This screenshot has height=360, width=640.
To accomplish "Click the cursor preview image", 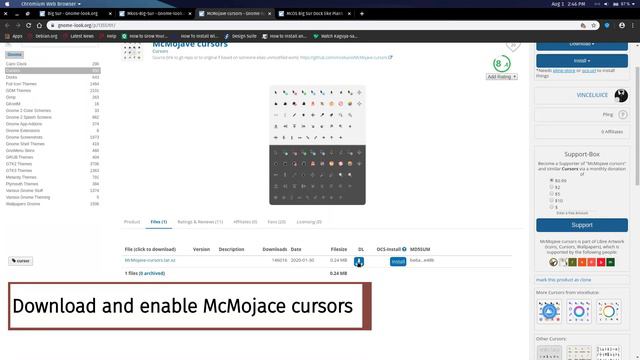I will [x=317, y=145].
